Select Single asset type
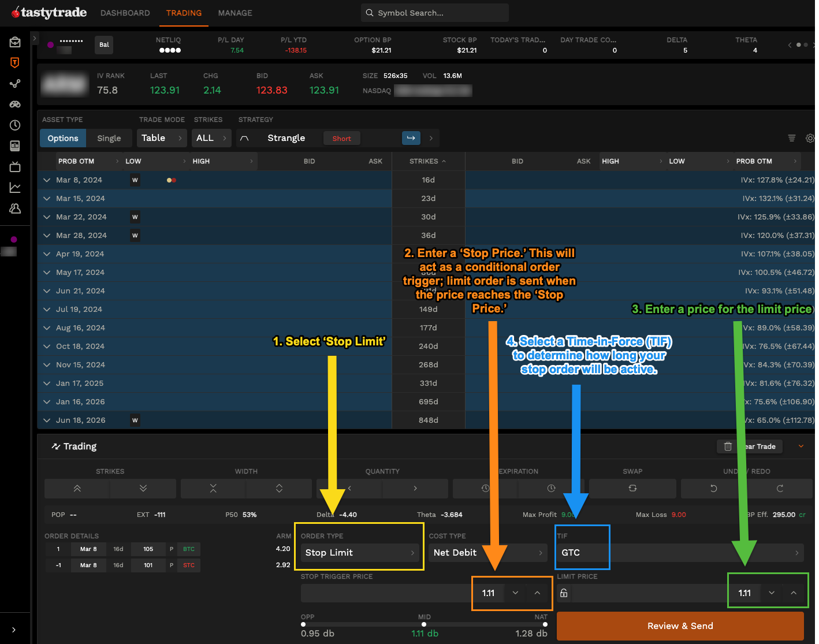 pos(109,138)
